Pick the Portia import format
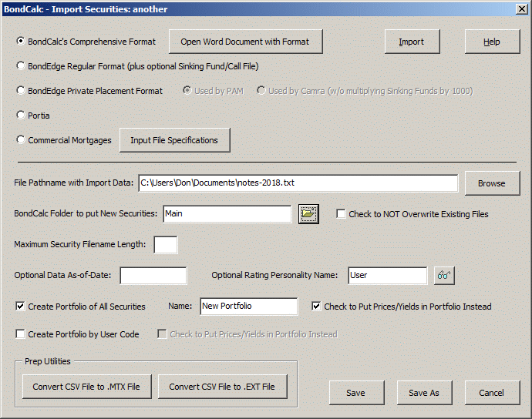Viewport: 532px width, 419px height. click(21, 116)
